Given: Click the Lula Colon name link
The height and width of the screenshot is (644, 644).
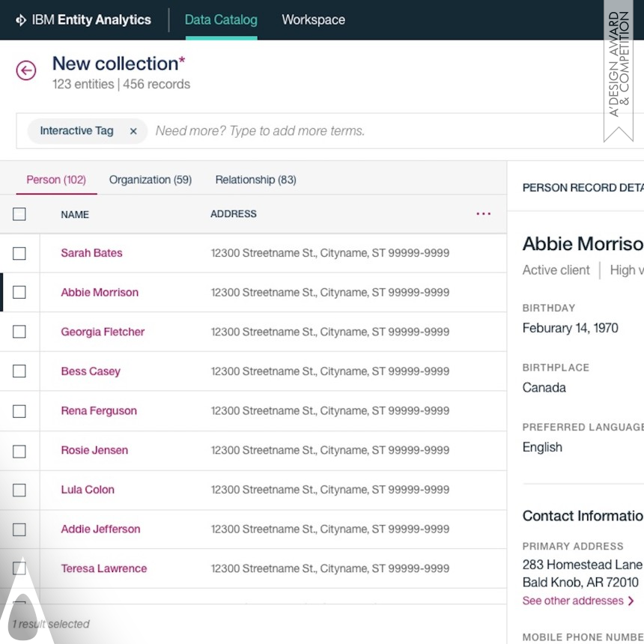Looking at the screenshot, I should 87,490.
